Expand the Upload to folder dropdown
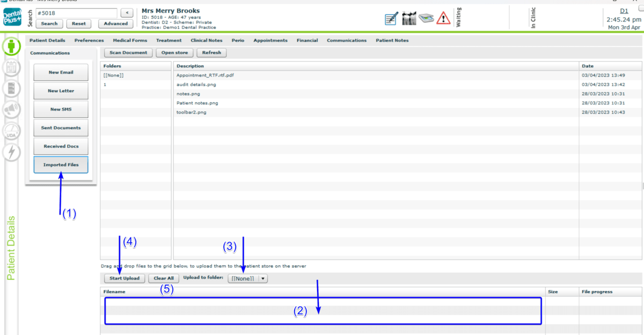 point(263,279)
